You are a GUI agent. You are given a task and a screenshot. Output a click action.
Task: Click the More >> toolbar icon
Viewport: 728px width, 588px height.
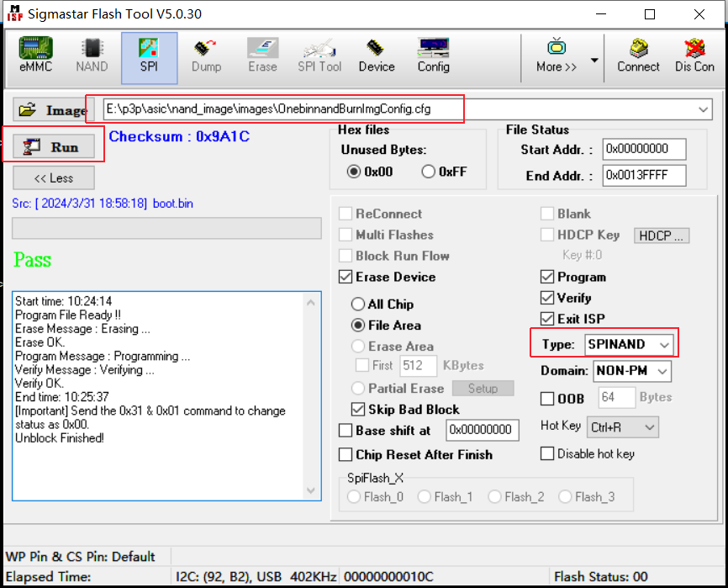point(557,56)
